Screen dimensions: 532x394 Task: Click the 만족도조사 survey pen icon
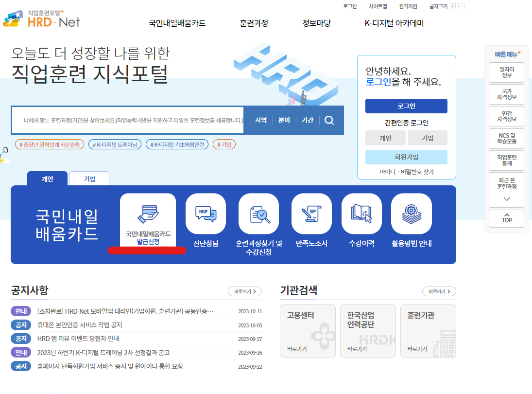coord(311,213)
